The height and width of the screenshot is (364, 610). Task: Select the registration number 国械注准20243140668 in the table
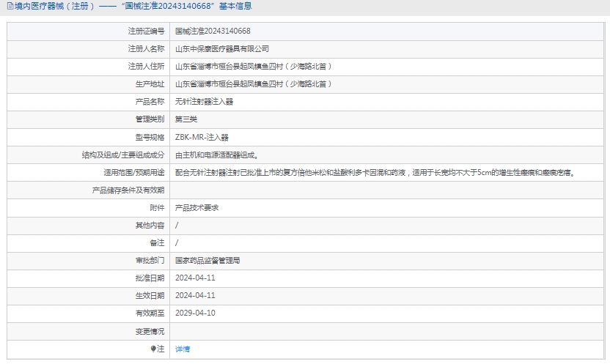click(213, 31)
